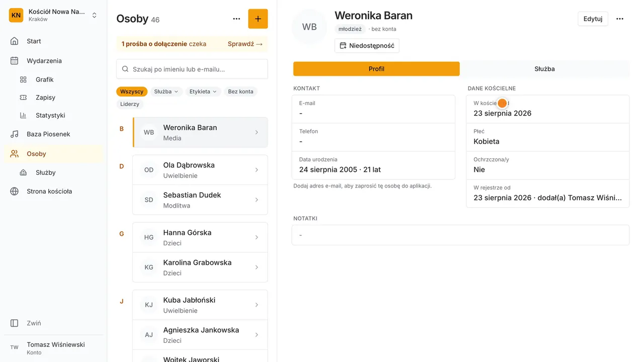Open the Zapisy ticket icon
644x362 pixels.
pos(23,98)
